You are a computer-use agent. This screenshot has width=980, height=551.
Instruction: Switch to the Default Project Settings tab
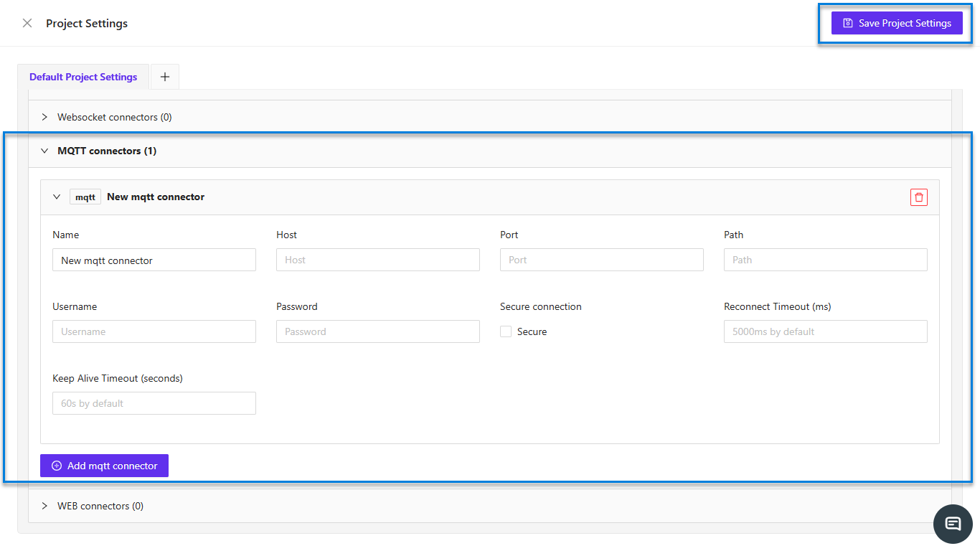pos(83,76)
